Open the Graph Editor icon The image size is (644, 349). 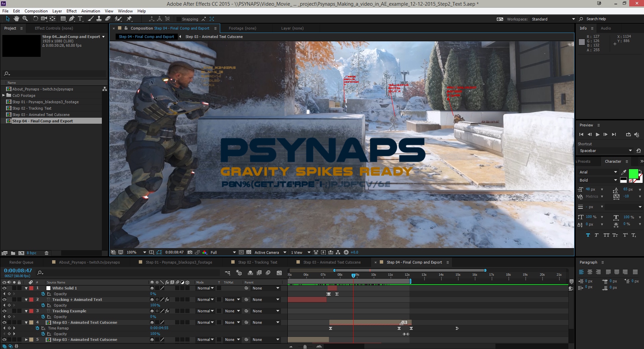tap(279, 273)
